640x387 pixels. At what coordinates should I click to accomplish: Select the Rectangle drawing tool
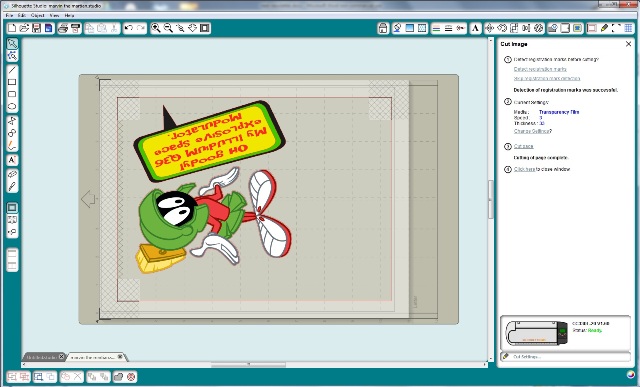click(x=12, y=82)
